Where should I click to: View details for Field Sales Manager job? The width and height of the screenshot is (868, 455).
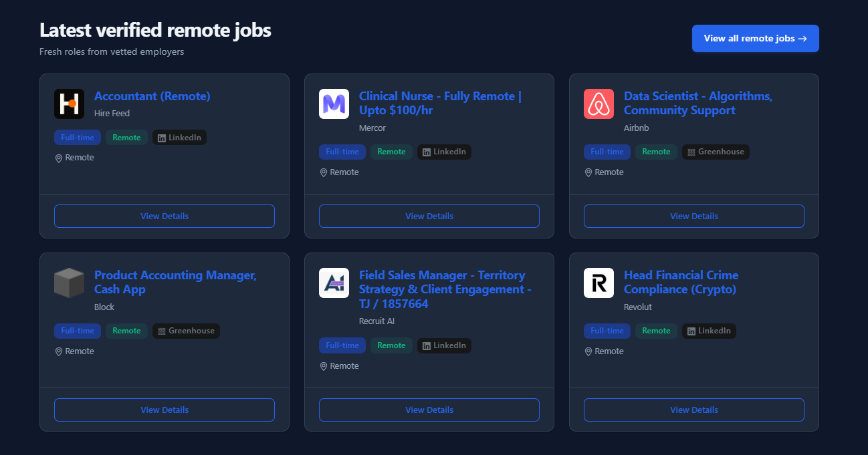pyautogui.click(x=429, y=410)
